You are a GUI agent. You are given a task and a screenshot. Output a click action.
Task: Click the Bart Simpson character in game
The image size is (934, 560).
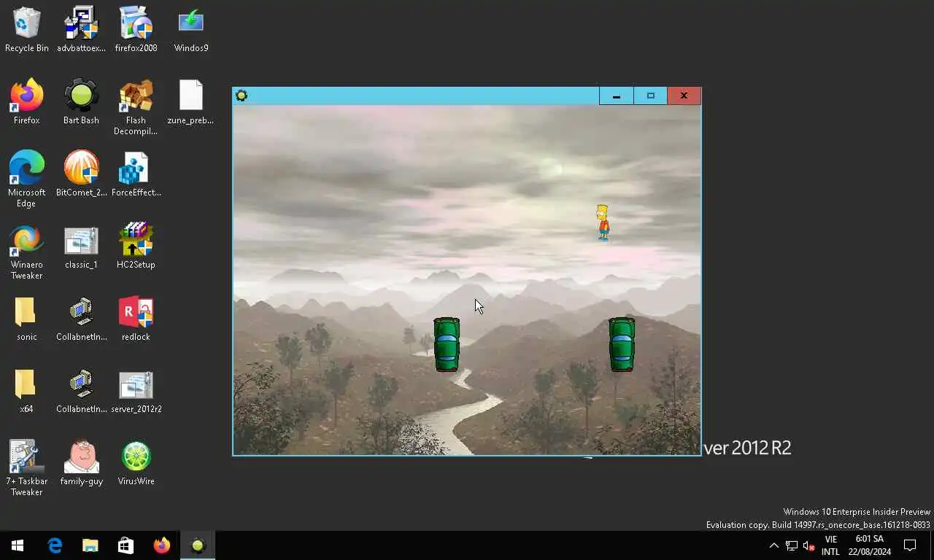[x=603, y=222]
